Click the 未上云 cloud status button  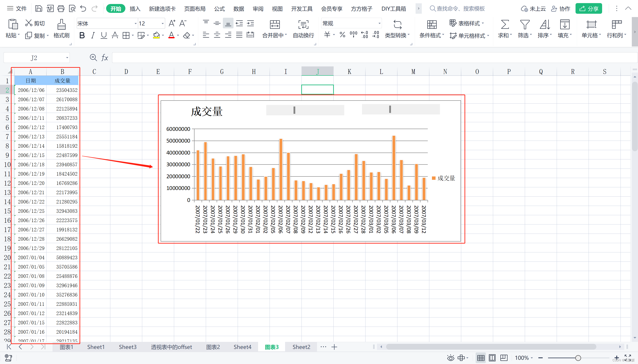533,9
